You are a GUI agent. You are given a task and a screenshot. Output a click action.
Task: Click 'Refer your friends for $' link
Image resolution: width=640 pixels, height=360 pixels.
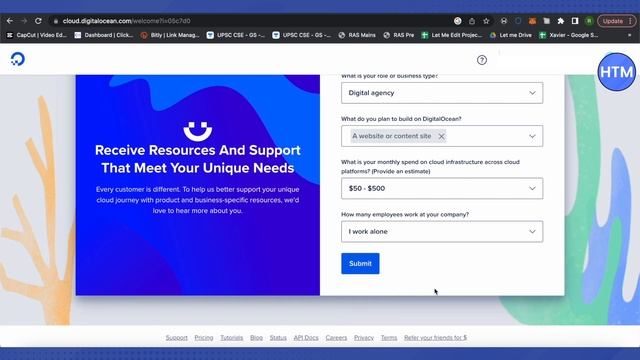[x=435, y=338]
